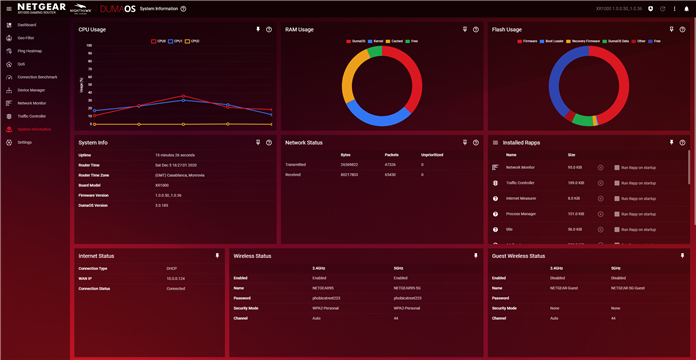Toggle Firmware in the Flash Usage legend
This screenshot has height=360, width=696.
[x=527, y=41]
